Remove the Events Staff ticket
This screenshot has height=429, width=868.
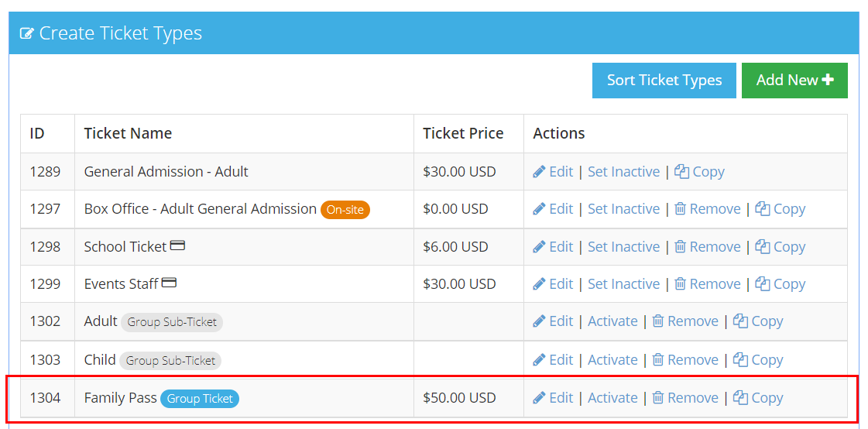click(708, 284)
